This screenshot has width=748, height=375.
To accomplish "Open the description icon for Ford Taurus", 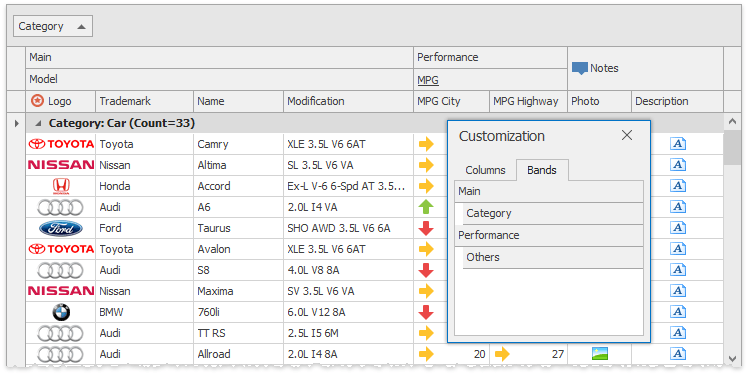I will pyautogui.click(x=678, y=228).
